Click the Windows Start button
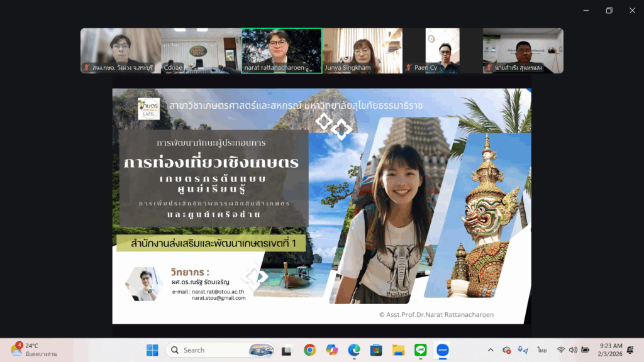Image resolution: width=644 pixels, height=362 pixels. click(153, 350)
